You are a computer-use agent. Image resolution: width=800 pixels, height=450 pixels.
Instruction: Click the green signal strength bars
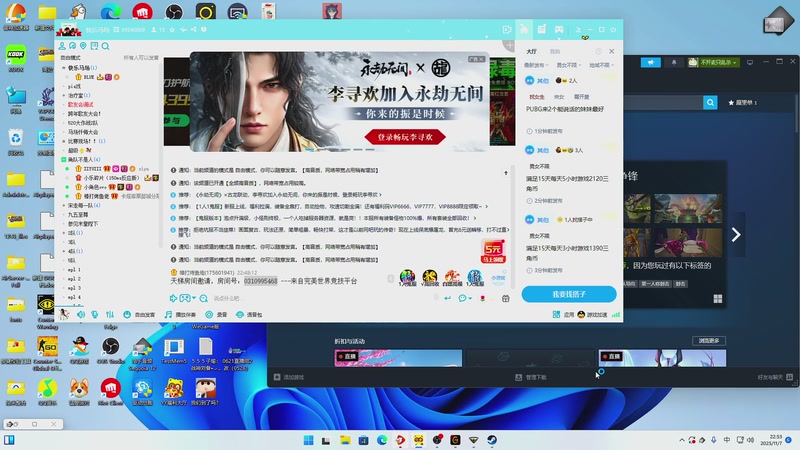[x=616, y=315]
